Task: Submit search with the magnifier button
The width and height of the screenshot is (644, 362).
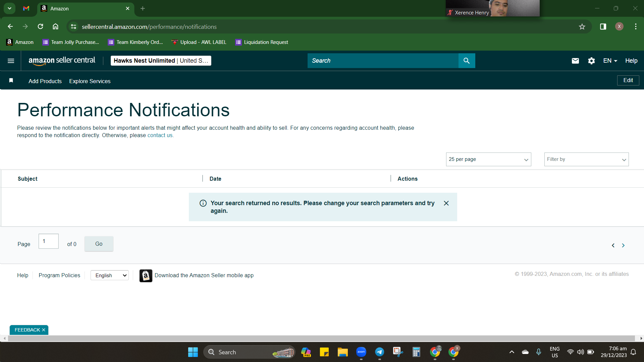Action: (x=467, y=61)
